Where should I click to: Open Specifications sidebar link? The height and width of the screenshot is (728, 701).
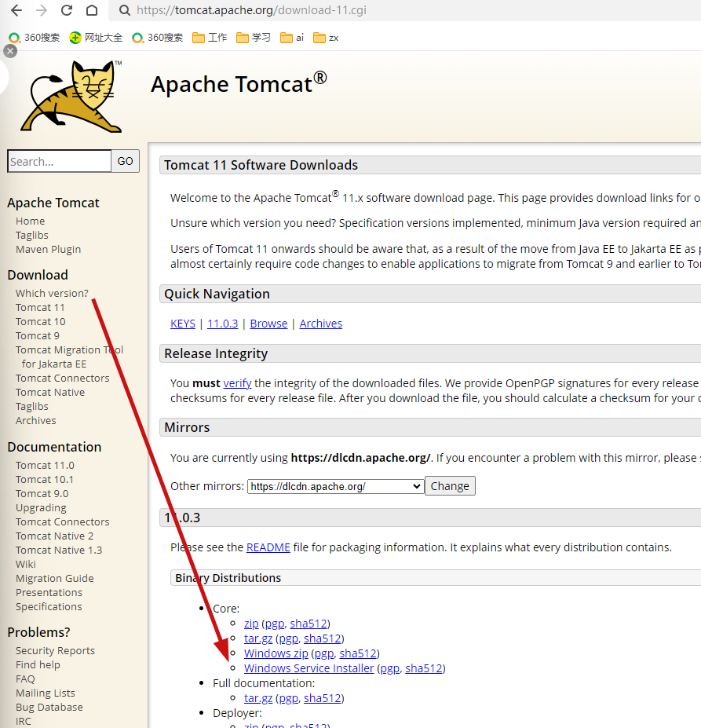pos(49,607)
